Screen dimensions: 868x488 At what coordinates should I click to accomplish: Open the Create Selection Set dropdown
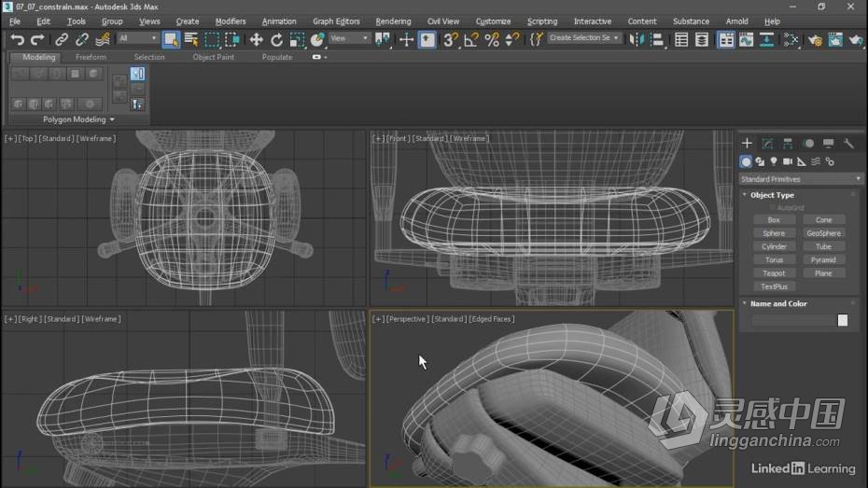tap(584, 38)
